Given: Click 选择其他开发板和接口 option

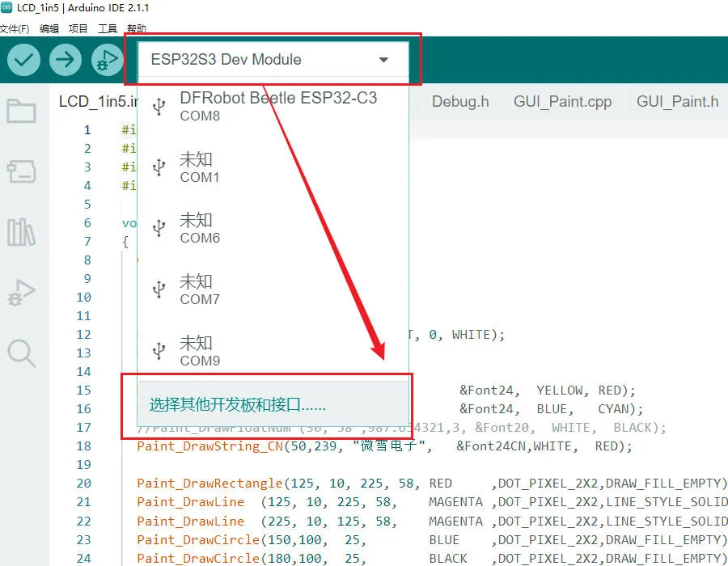Looking at the screenshot, I should point(273,404).
